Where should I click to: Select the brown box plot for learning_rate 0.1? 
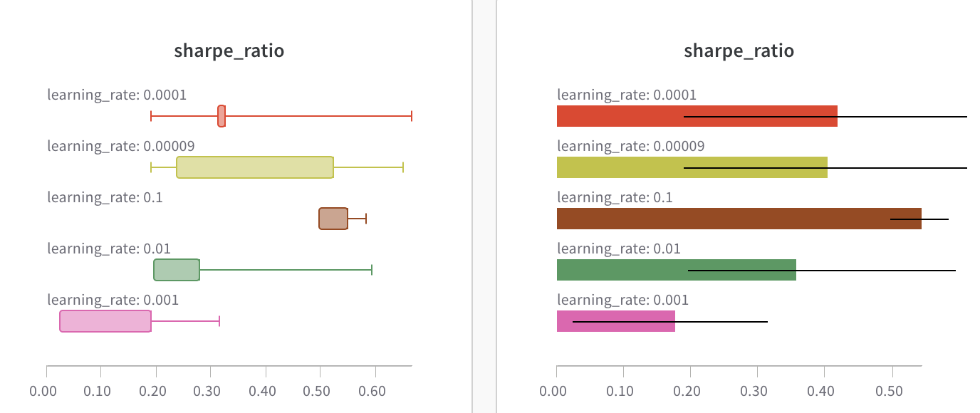(333, 219)
